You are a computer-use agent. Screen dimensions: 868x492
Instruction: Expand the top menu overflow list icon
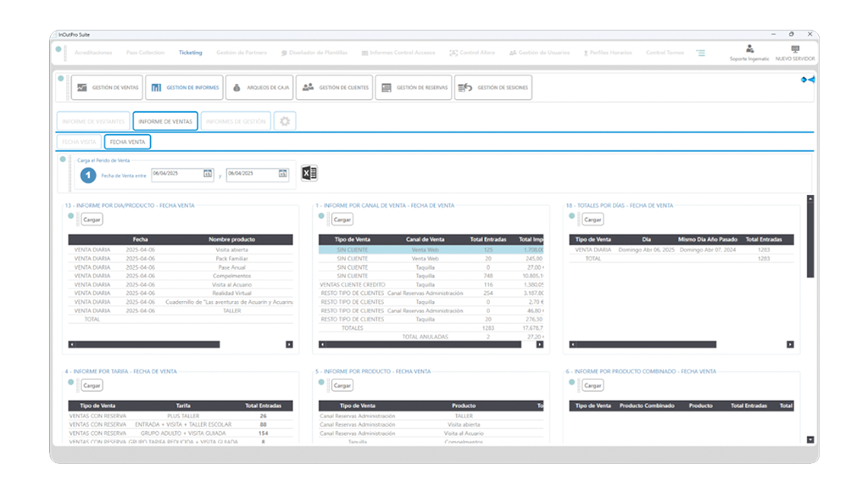pyautogui.click(x=701, y=53)
